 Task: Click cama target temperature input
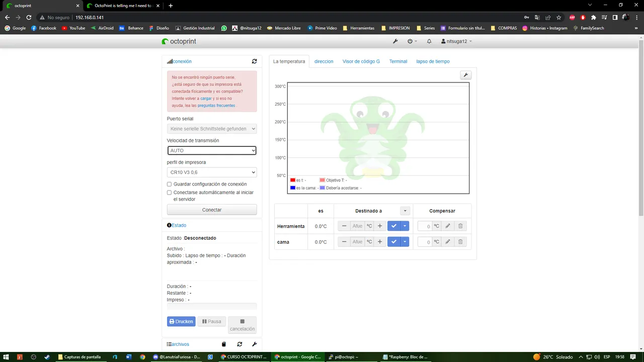(357, 242)
